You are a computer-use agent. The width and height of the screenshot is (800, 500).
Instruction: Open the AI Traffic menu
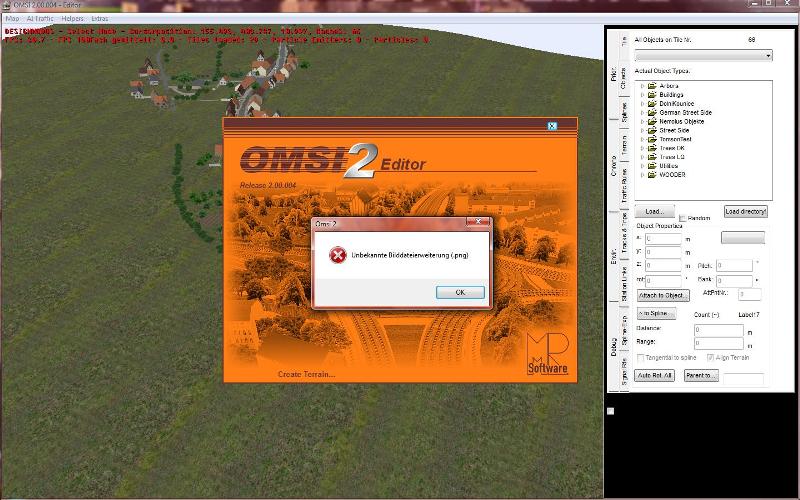point(40,18)
